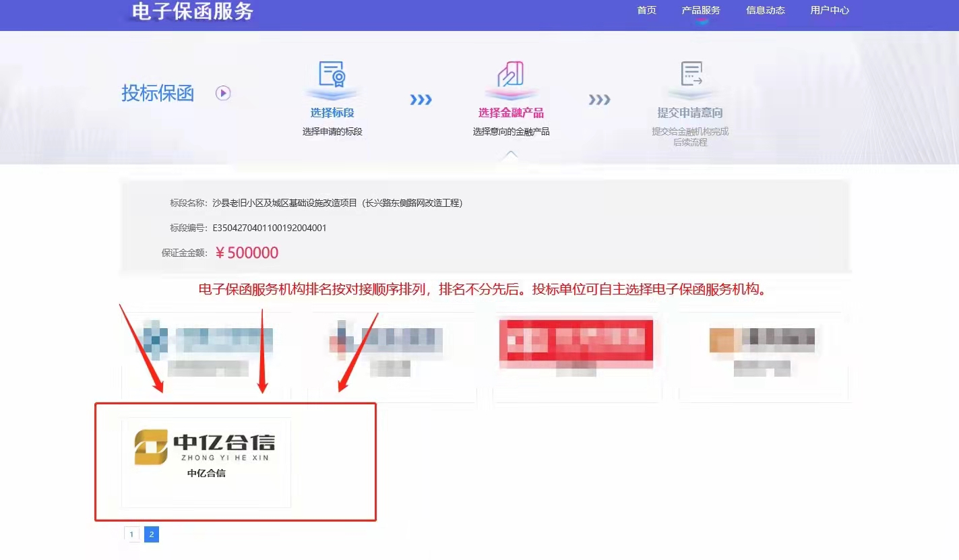
Task: Go to page 1 of institutions
Action: [x=131, y=534]
